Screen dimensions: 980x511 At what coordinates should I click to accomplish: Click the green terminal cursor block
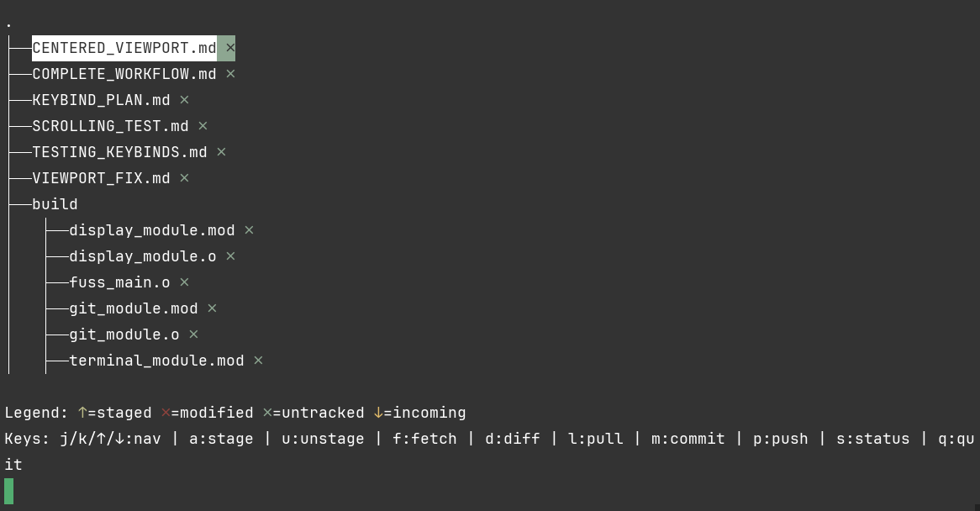pos(9,491)
